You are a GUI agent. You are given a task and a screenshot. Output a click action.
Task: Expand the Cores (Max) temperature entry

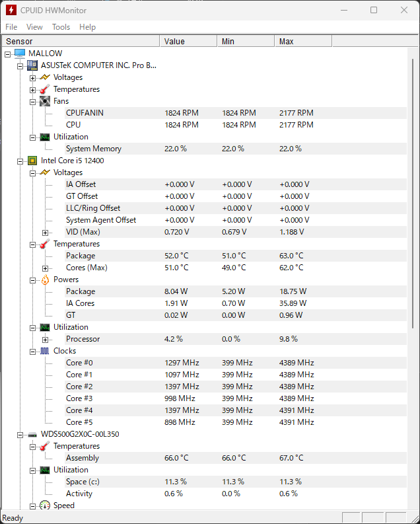click(45, 268)
